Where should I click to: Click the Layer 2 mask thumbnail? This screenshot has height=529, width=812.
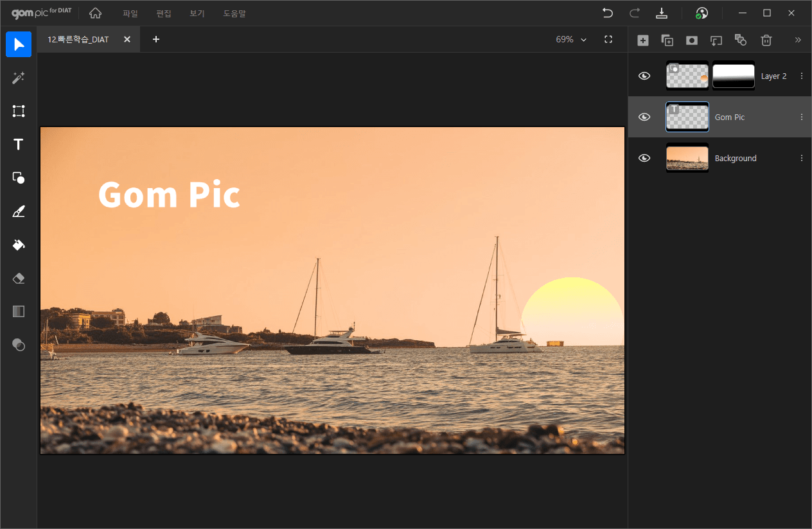[733, 76]
